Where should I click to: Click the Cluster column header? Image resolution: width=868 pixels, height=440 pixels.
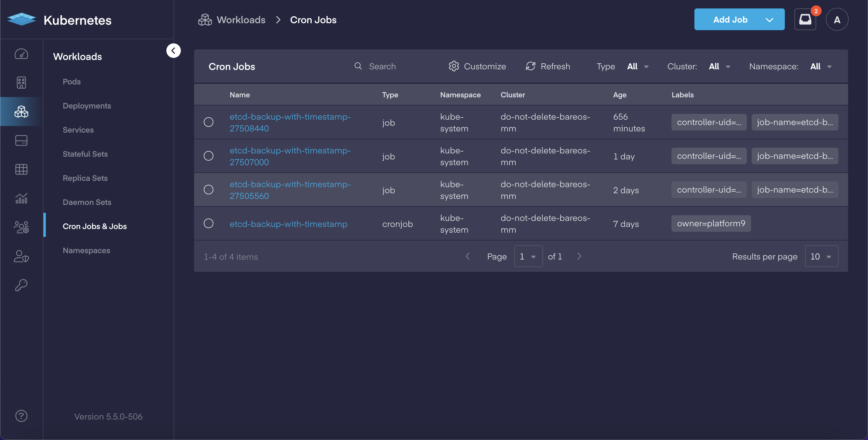[512, 95]
